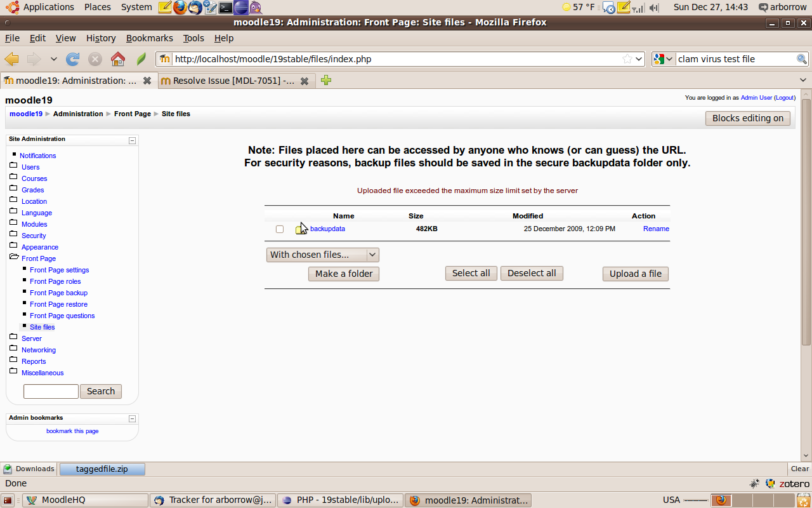Collapse the Admin bookmarks block

[x=132, y=419]
